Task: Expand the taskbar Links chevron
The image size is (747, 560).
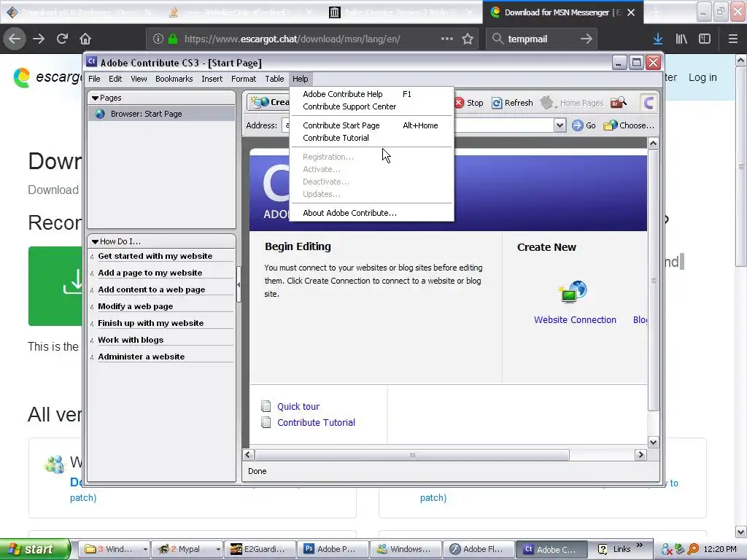Action: pos(639,545)
